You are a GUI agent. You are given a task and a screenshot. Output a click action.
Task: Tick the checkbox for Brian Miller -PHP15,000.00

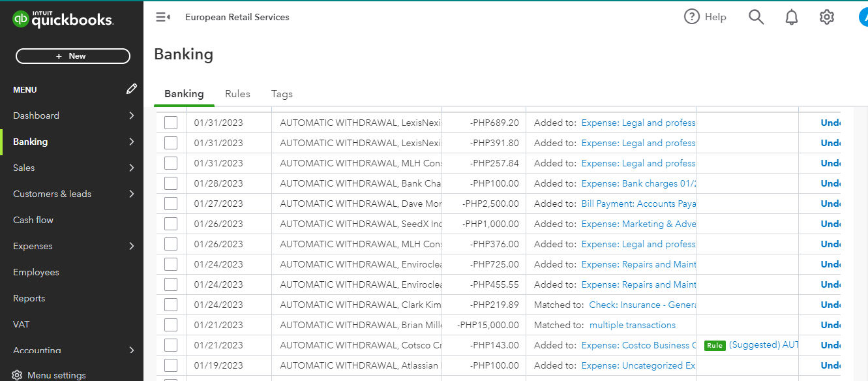(x=171, y=325)
